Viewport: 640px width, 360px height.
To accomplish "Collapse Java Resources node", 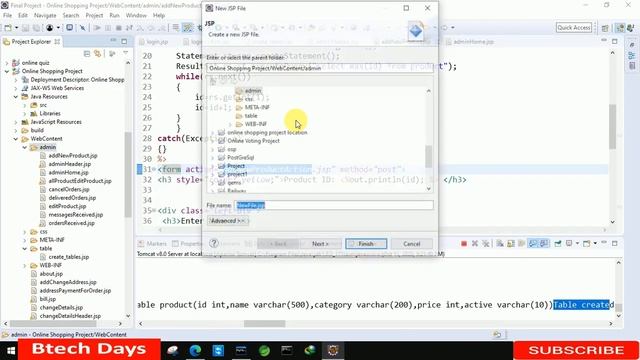I will (16, 97).
